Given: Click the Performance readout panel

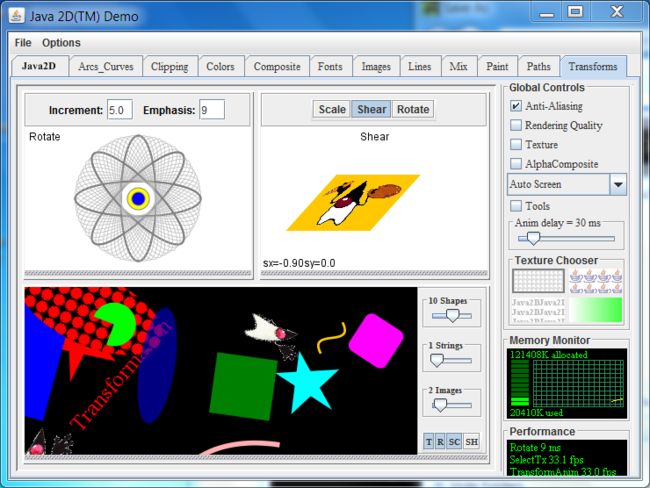Looking at the screenshot, I should (567, 458).
